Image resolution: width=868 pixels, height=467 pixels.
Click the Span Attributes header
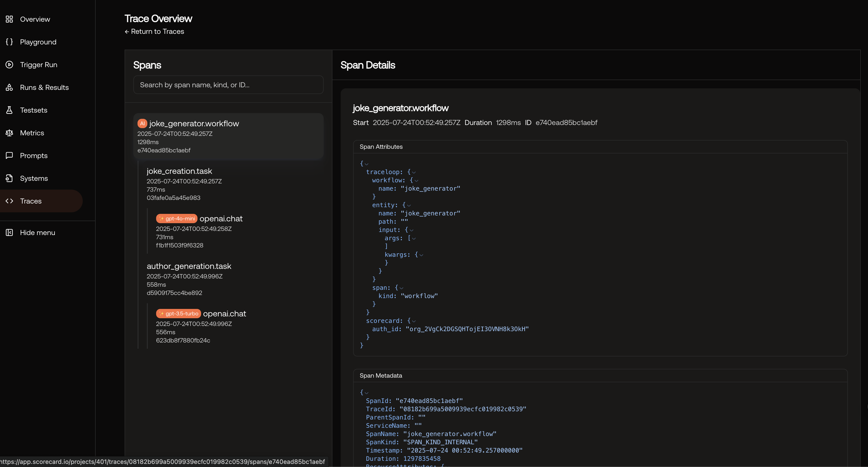tap(381, 147)
